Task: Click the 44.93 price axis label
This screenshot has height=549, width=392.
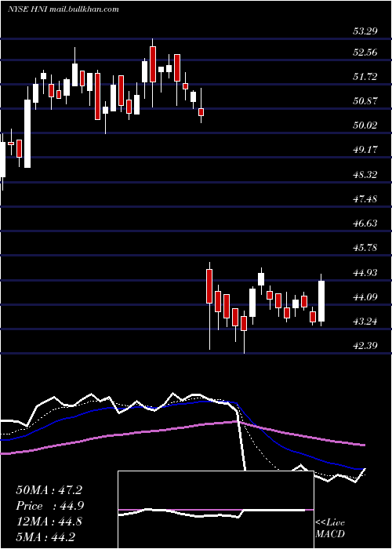Action: click(365, 272)
